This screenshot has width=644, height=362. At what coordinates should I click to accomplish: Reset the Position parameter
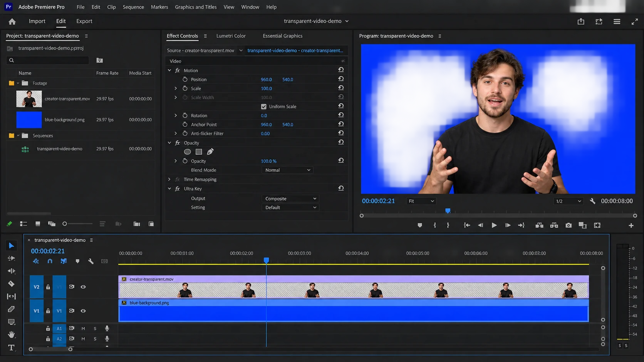341,79
